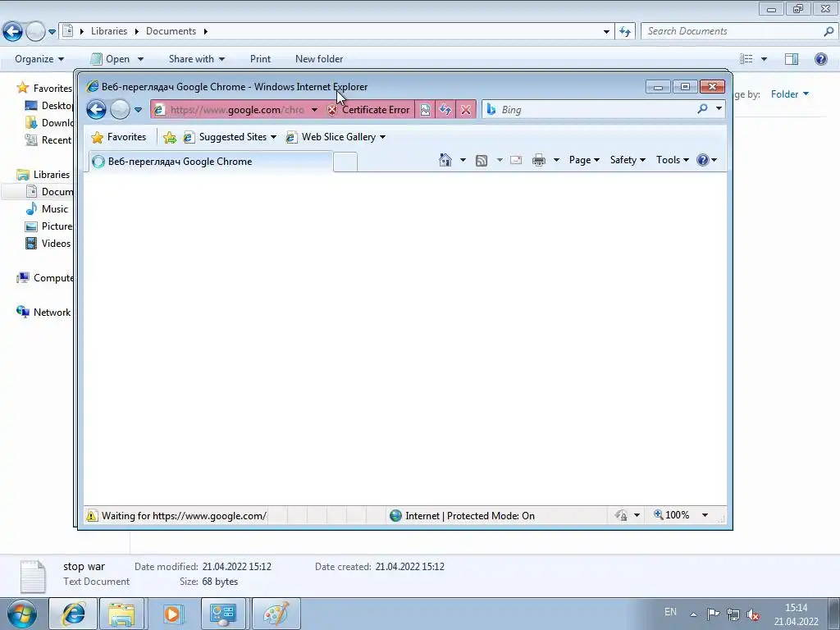Click Windows Media Player taskbar icon
The height and width of the screenshot is (630, 840).
tap(172, 614)
